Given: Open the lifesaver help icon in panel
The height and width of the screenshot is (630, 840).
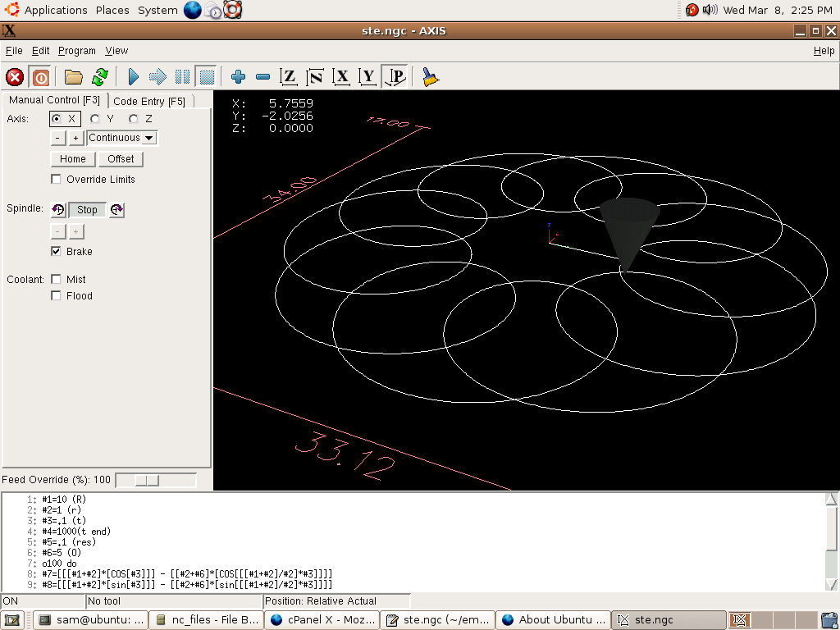Looking at the screenshot, I should point(233,10).
